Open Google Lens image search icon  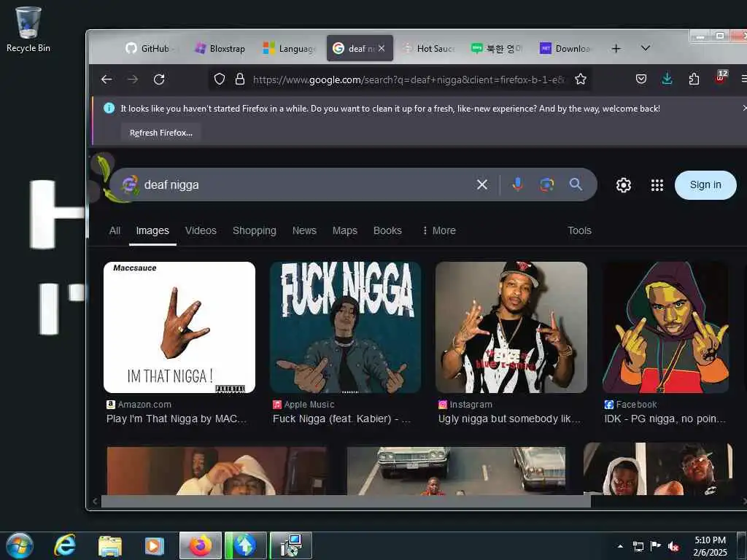(547, 184)
